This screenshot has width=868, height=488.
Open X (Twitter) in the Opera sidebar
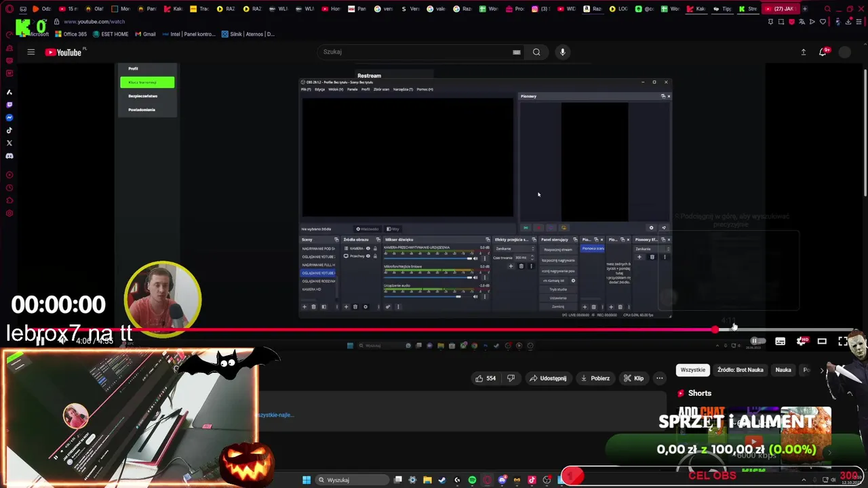(x=9, y=143)
